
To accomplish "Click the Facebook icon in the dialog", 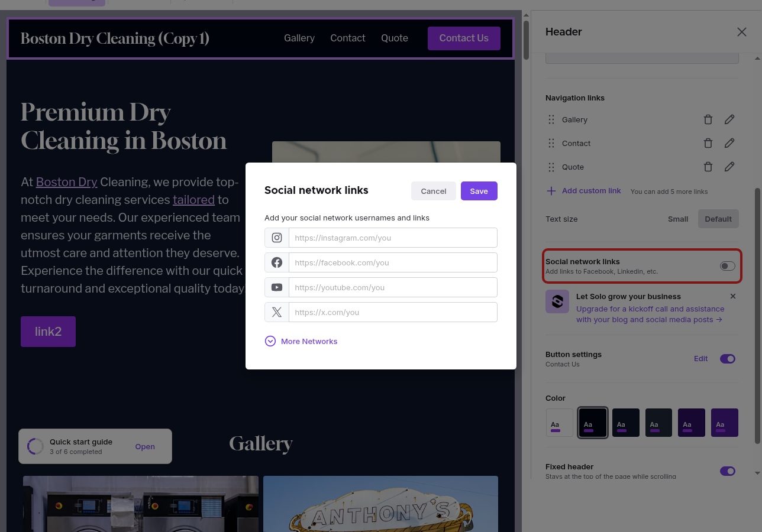I will pos(277,262).
